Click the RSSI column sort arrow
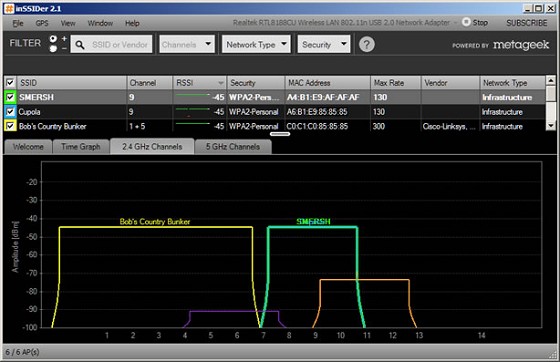 coord(221,83)
